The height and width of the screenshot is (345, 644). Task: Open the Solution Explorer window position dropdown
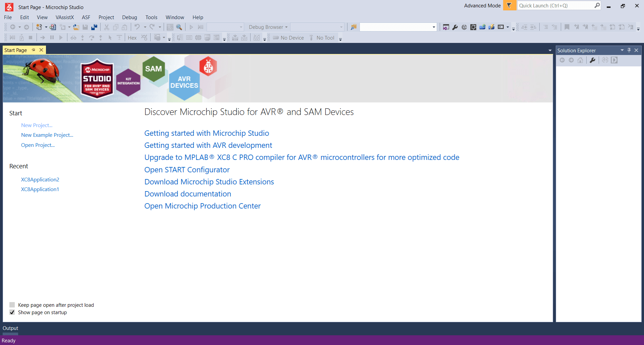click(x=622, y=50)
